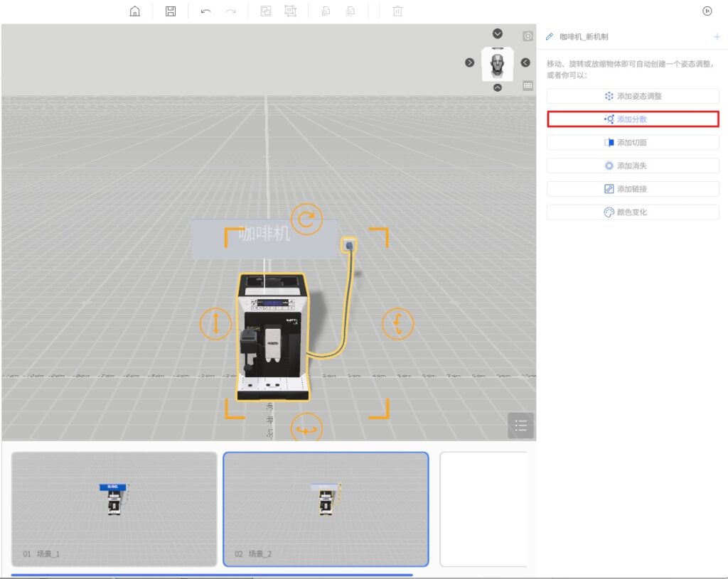The width and height of the screenshot is (728, 579).
Task: Click the right chevron left of the view cube
Action: 470,63
